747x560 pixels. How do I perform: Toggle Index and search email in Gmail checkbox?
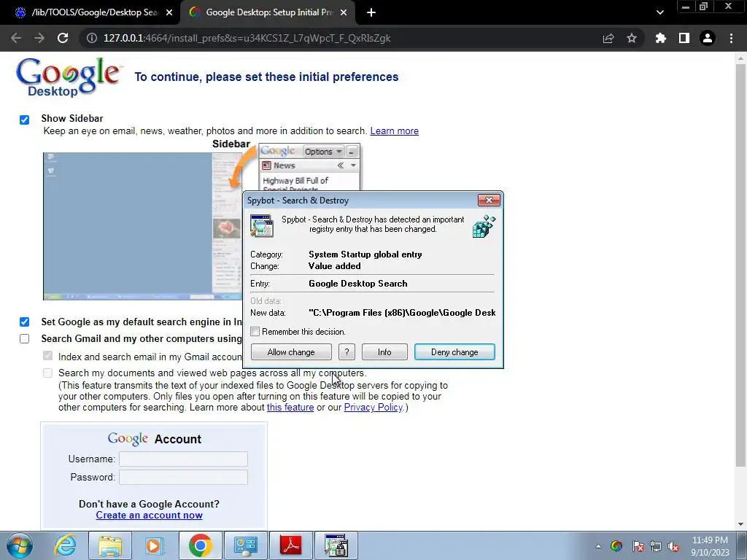coord(47,356)
